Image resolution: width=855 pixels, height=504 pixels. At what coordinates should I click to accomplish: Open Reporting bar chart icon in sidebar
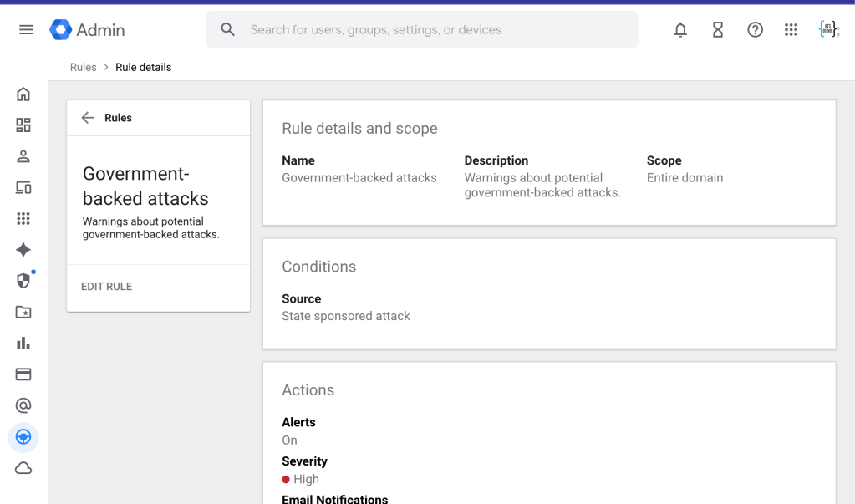(23, 344)
